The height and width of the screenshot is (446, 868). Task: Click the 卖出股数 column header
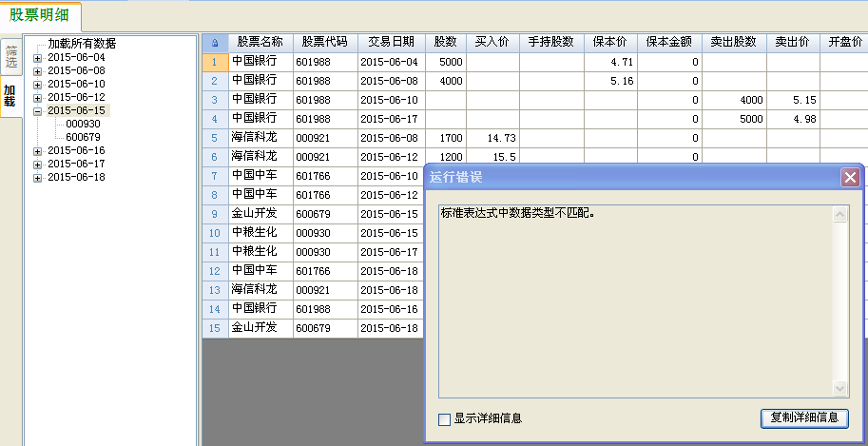click(x=734, y=43)
